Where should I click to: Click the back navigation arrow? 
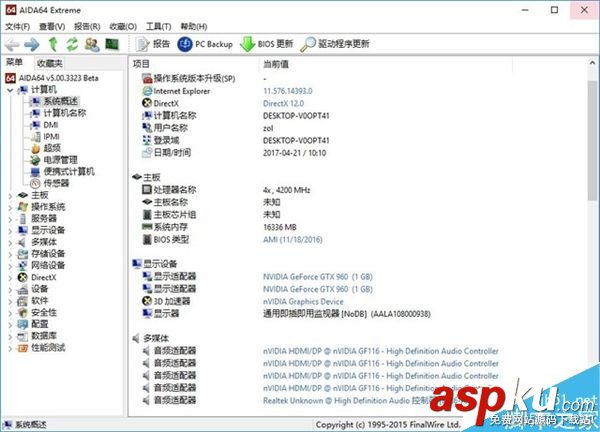click(12, 44)
